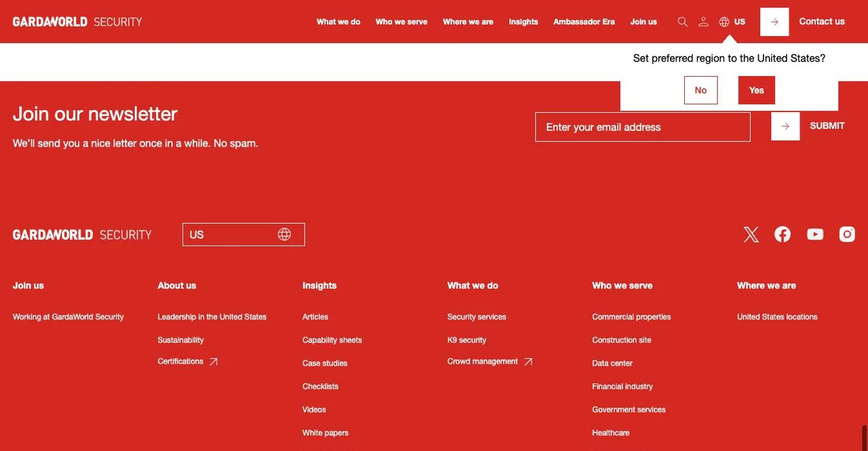Click the external-link arrow beside Certifications
Image resolution: width=868 pixels, height=451 pixels.
213,362
